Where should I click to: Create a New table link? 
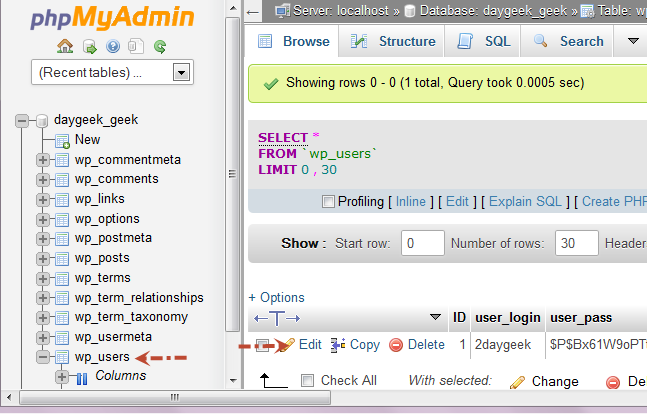click(x=87, y=140)
